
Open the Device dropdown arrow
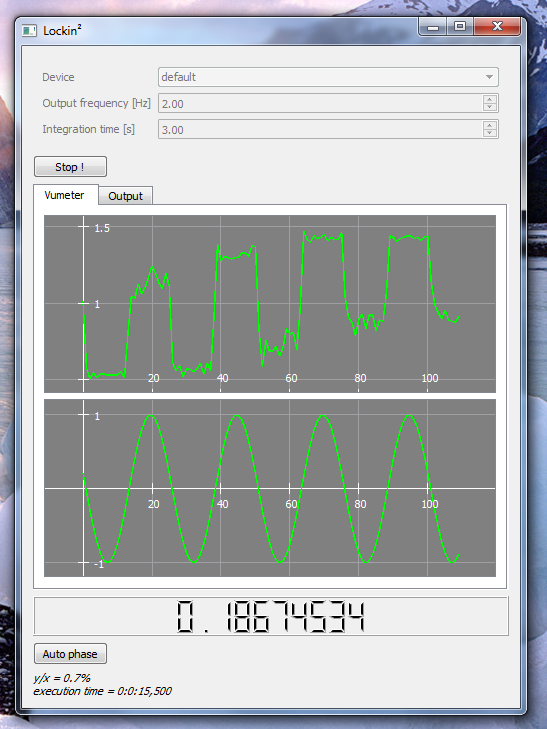(489, 77)
